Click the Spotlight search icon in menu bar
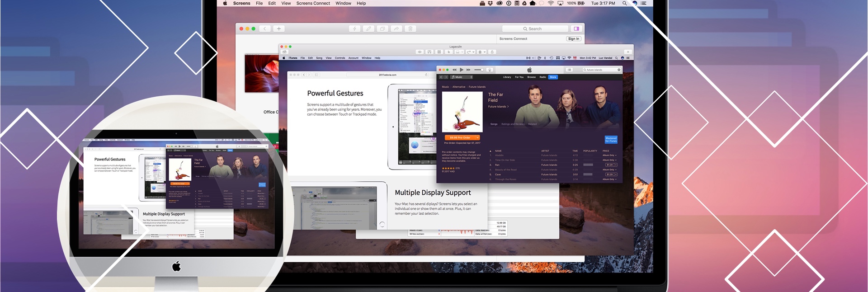Screen dimensions: 868x292 click(x=625, y=3)
